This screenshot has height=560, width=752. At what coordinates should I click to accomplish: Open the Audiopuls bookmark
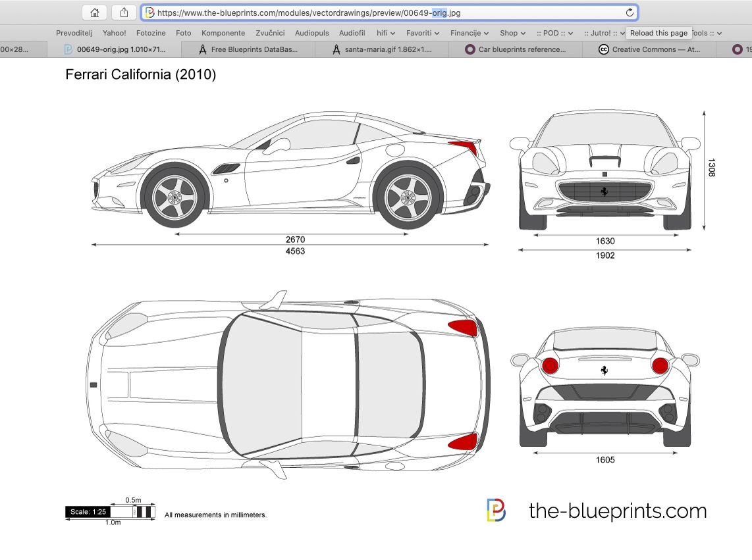click(311, 33)
